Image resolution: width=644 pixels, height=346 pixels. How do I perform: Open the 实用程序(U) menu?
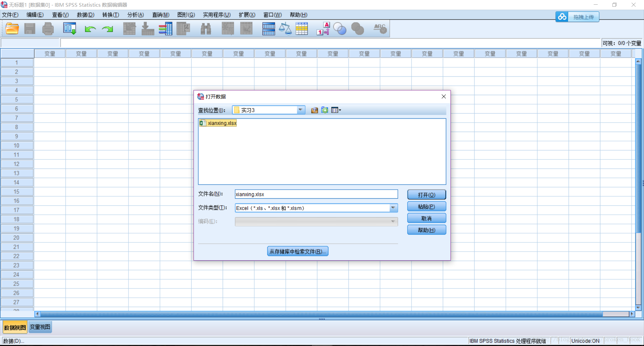pyautogui.click(x=217, y=15)
